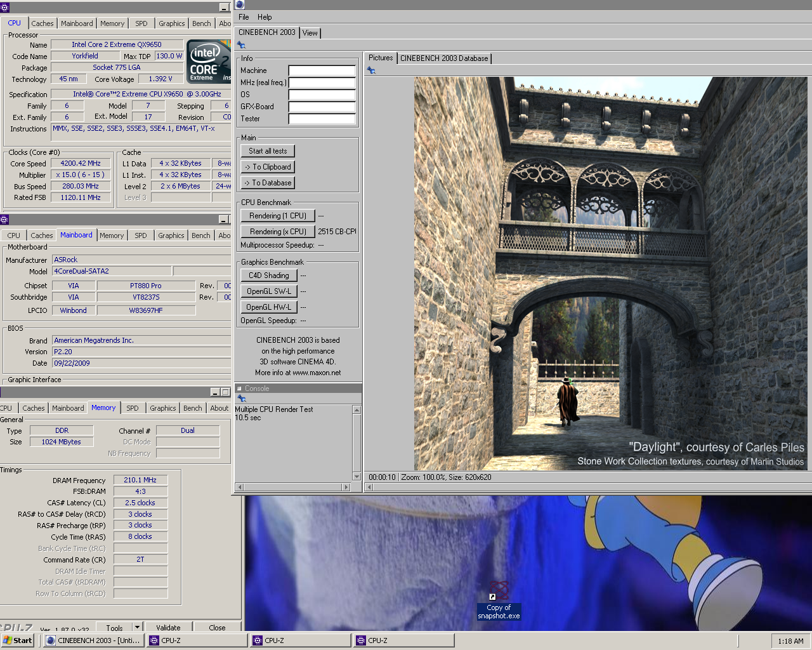
Task: Open the Tools dropdown arrow in CPU-Z
Action: (137, 627)
